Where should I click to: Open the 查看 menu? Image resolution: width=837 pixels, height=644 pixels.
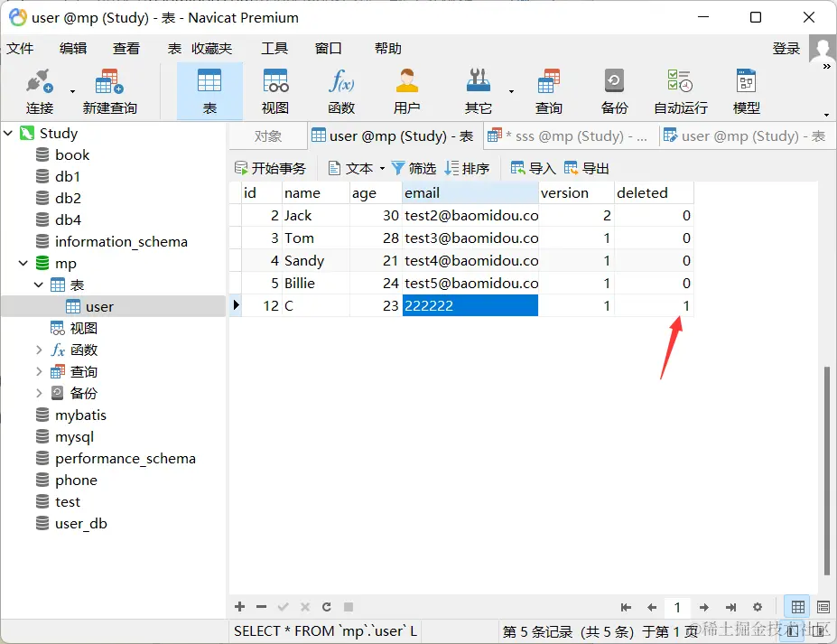(x=126, y=49)
